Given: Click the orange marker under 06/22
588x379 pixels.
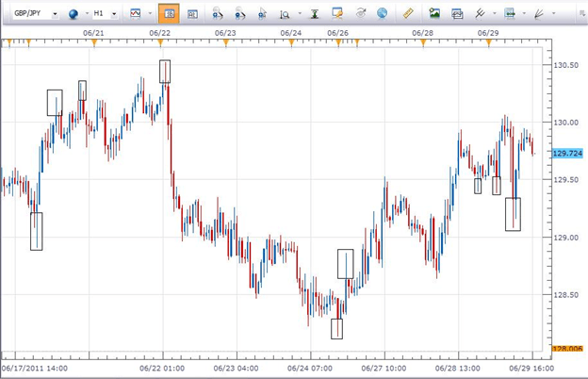Looking at the screenshot, I should point(160,43).
